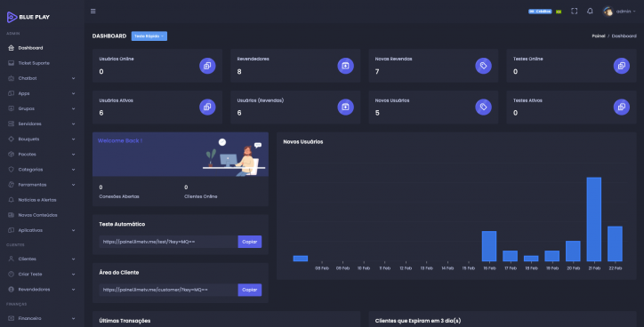Screen dimensions: 644x327
Task: Expand the Clientes sidebar section
Action: (x=42, y=259)
